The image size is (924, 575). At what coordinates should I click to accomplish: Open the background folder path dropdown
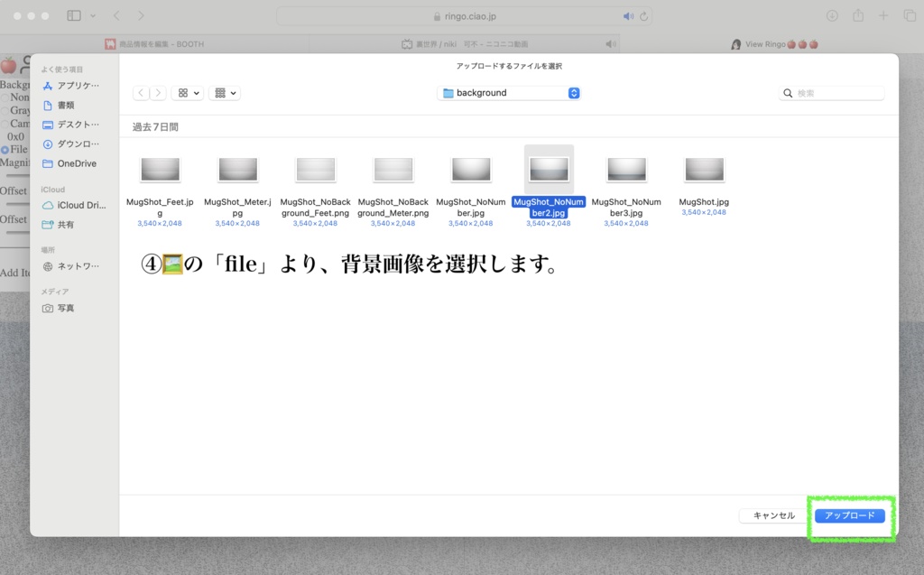pos(509,93)
